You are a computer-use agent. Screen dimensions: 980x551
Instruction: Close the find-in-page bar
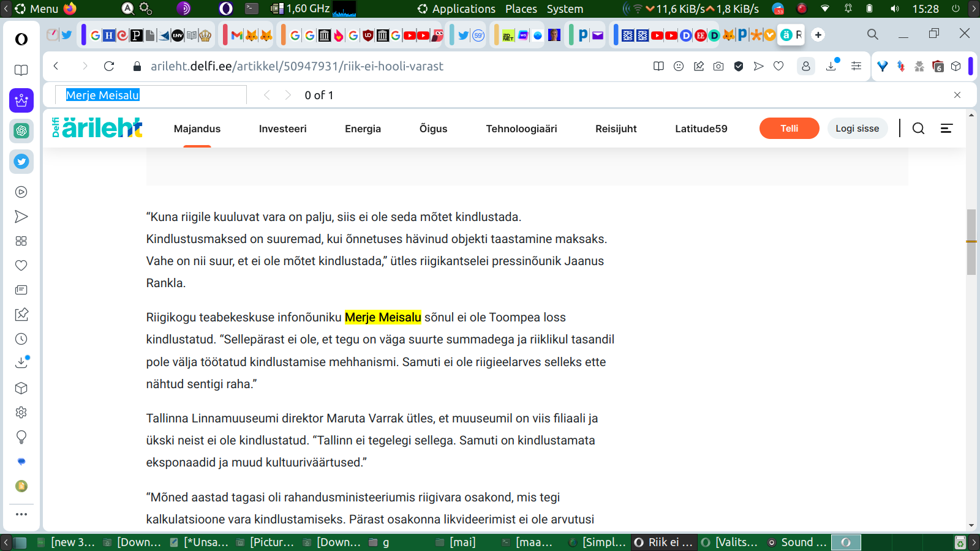click(957, 95)
